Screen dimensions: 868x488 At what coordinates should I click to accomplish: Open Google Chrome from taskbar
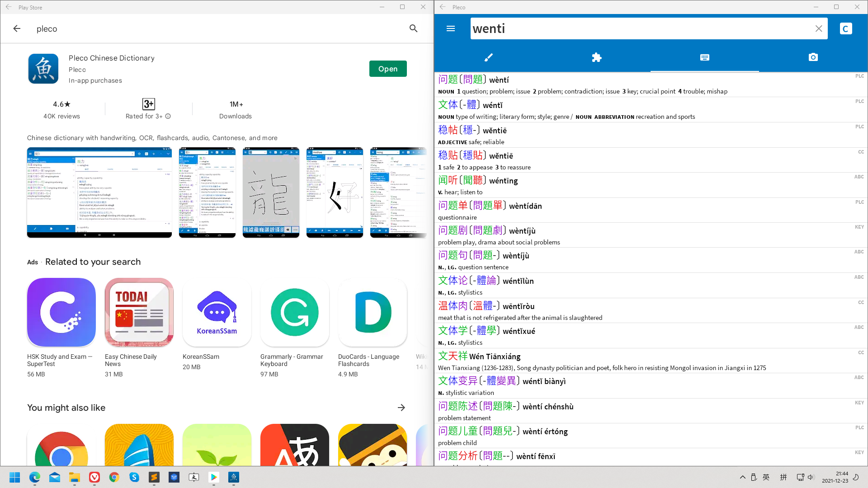pos(114,477)
